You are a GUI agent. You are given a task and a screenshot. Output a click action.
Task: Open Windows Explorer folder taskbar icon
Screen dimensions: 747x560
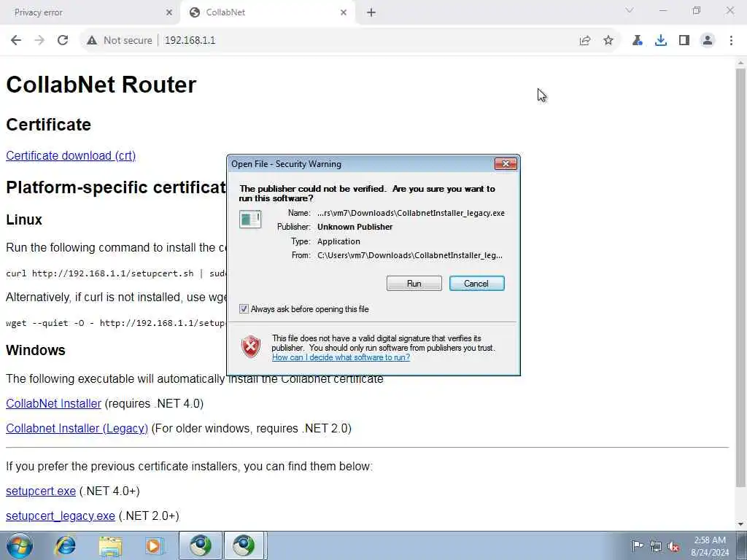point(111,545)
